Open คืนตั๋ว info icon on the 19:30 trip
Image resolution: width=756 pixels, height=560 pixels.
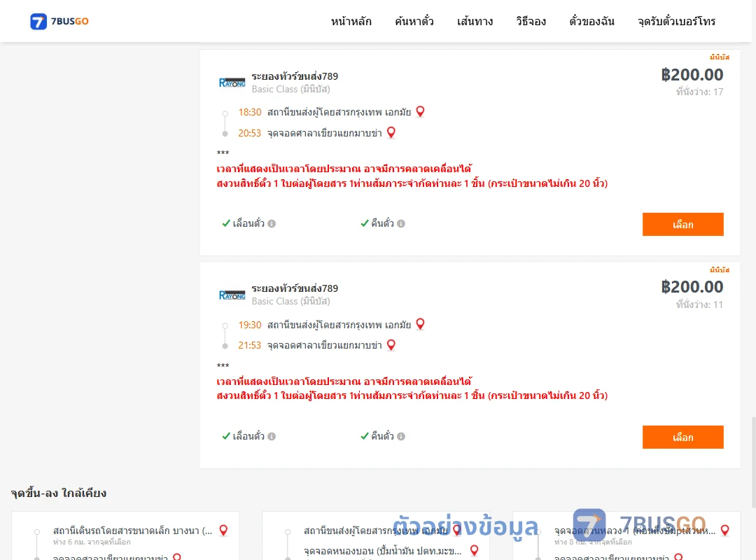click(401, 437)
